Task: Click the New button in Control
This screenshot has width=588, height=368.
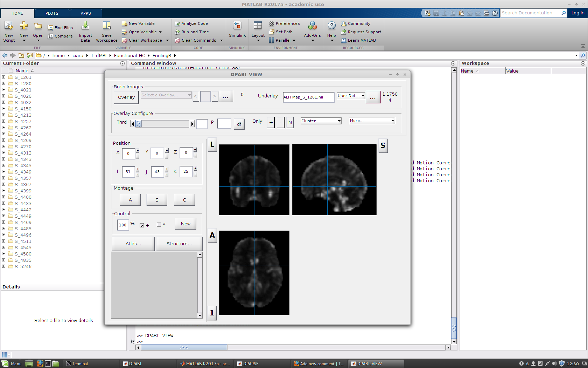Action: coord(186,224)
